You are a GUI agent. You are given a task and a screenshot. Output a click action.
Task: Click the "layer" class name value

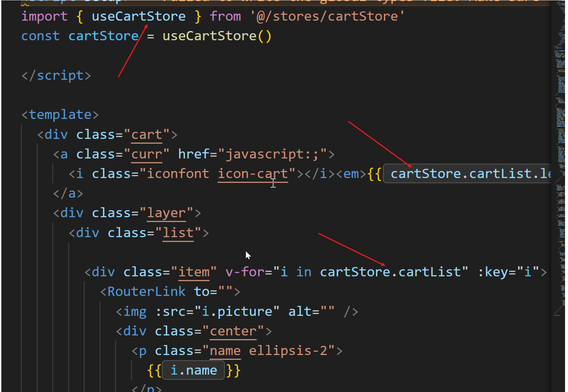tap(166, 213)
